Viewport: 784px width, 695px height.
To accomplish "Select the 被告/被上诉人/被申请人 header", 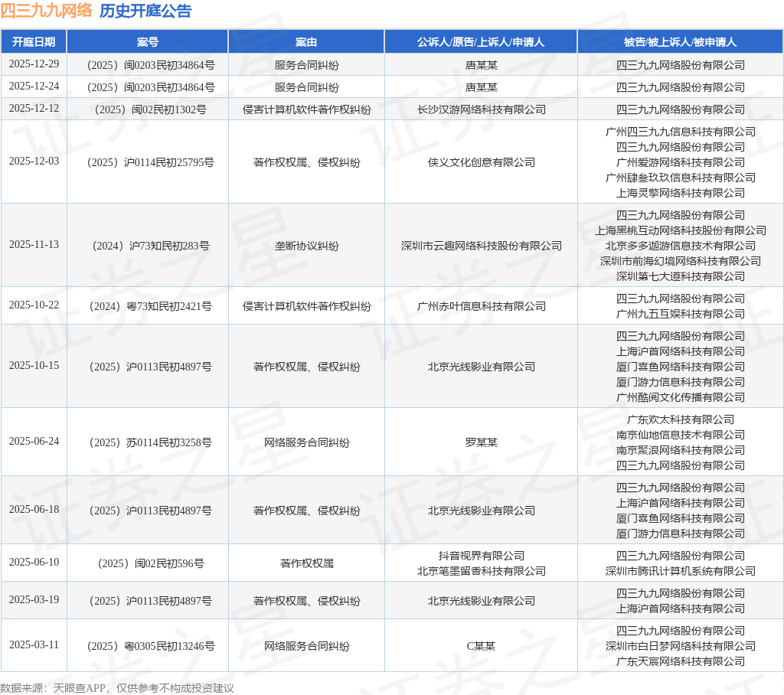I will coord(680,42).
